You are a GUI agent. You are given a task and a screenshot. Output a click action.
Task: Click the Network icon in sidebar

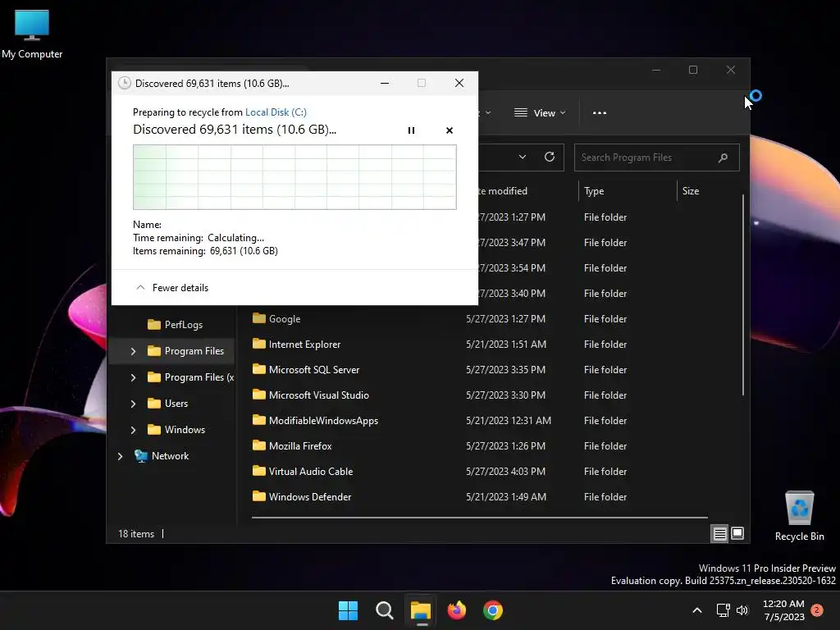(x=141, y=456)
